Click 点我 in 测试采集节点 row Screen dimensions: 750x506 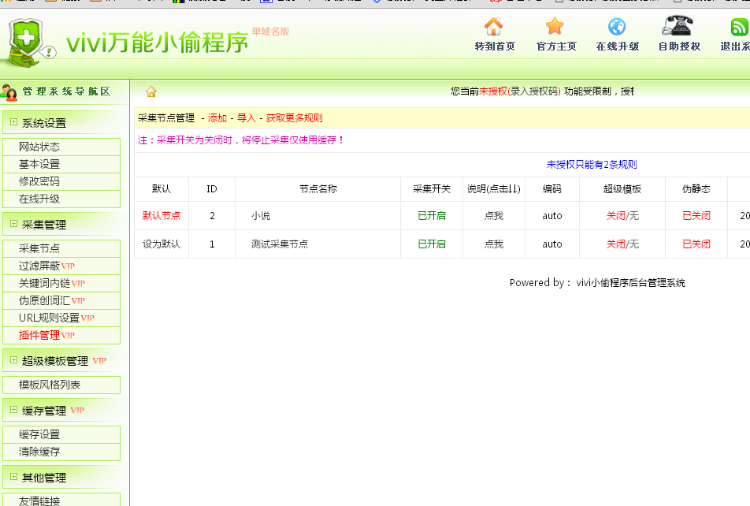[494, 244]
